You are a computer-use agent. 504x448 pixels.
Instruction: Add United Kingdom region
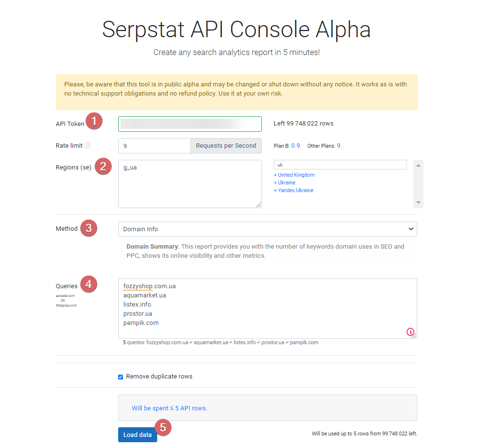coord(296,175)
